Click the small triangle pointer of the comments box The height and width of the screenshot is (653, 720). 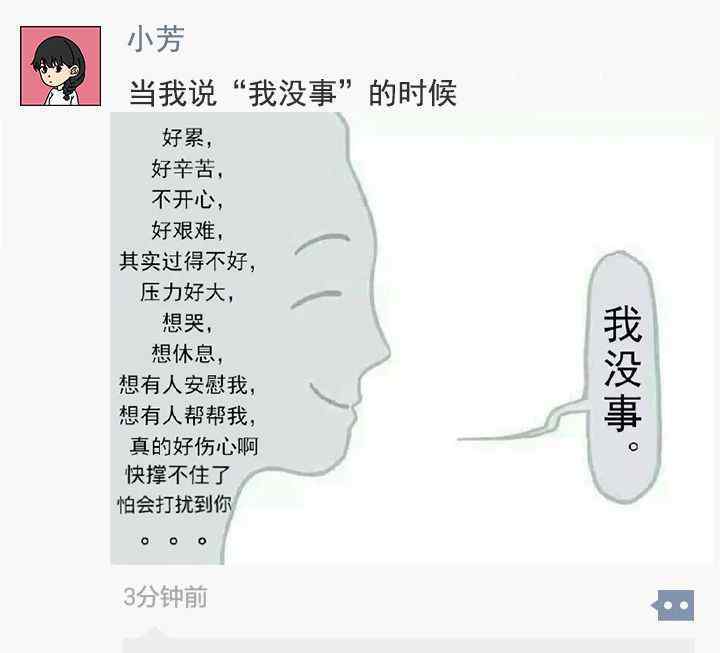click(155, 632)
